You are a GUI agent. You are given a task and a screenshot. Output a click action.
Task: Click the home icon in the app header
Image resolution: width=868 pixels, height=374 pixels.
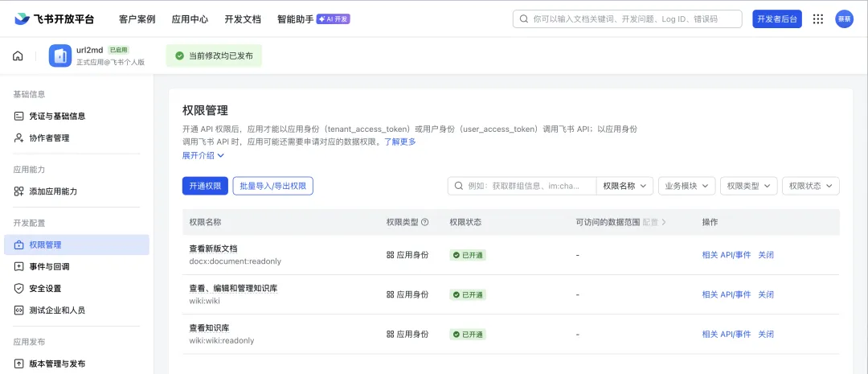pos(18,56)
